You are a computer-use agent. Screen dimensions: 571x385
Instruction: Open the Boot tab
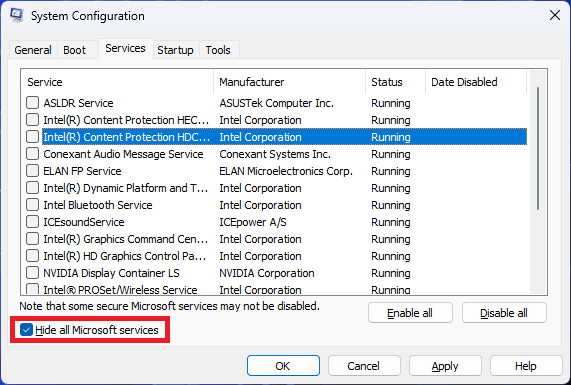(x=74, y=50)
